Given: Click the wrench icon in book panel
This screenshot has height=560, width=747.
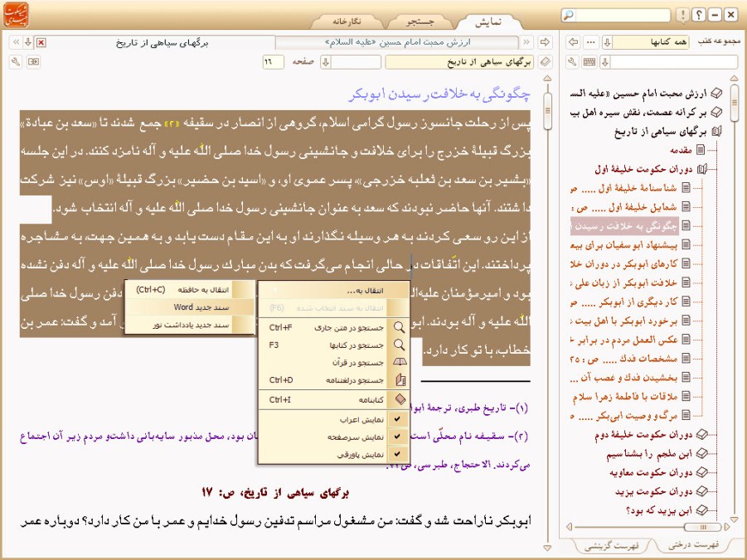Looking at the screenshot, I should pyautogui.click(x=572, y=62).
